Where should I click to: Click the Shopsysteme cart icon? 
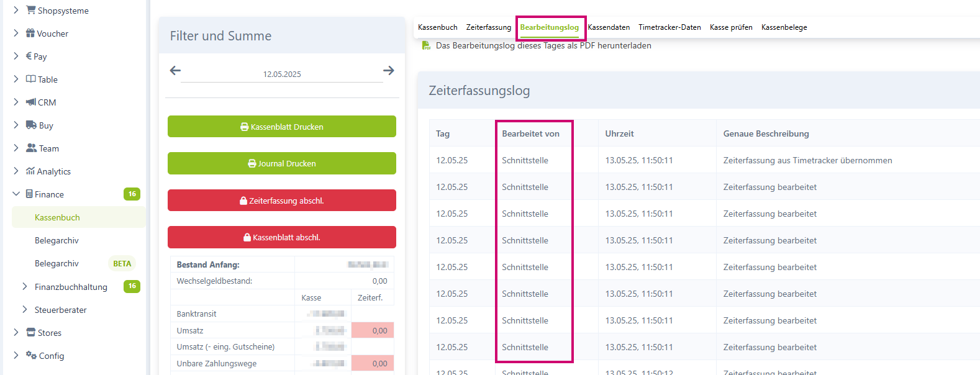click(x=30, y=10)
